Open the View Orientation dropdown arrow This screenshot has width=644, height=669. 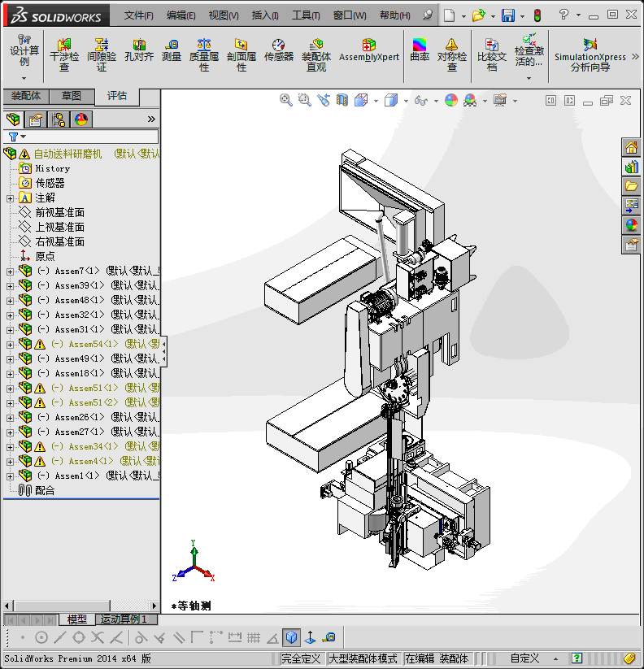(376, 101)
